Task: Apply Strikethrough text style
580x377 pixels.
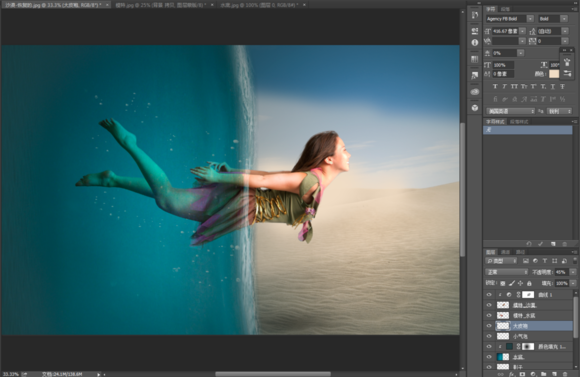Action: (562, 87)
